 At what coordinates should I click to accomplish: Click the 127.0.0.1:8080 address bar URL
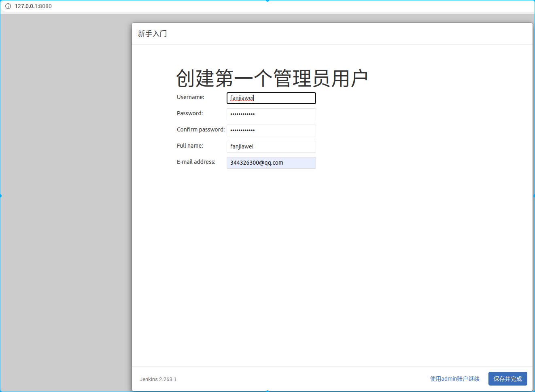[33, 6]
